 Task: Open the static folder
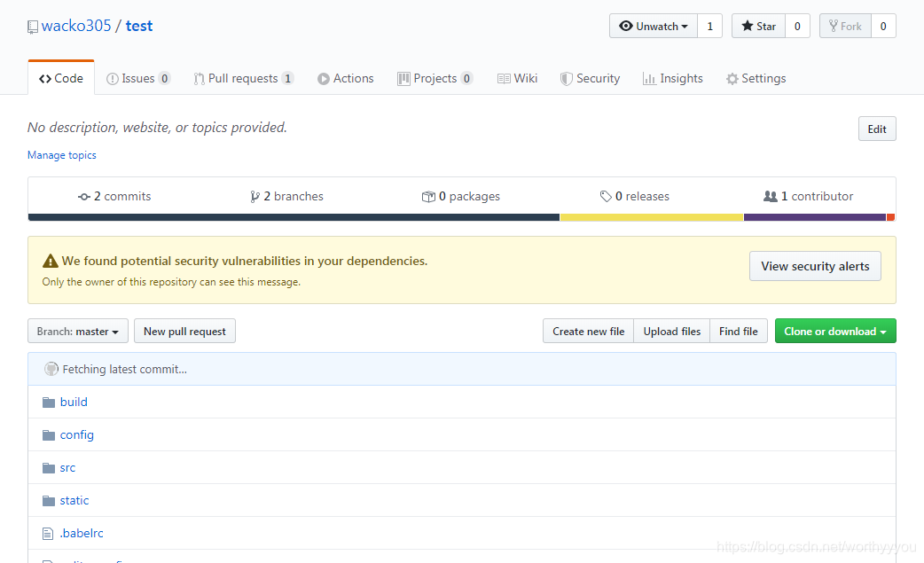[74, 500]
